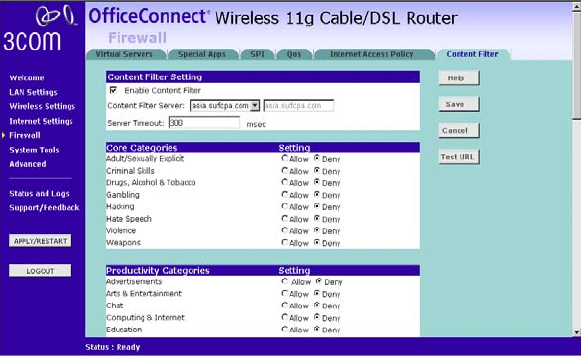This screenshot has width=588, height=363.
Task: Deny Drugs, Alcohol & Tobacco category
Action: tap(317, 182)
